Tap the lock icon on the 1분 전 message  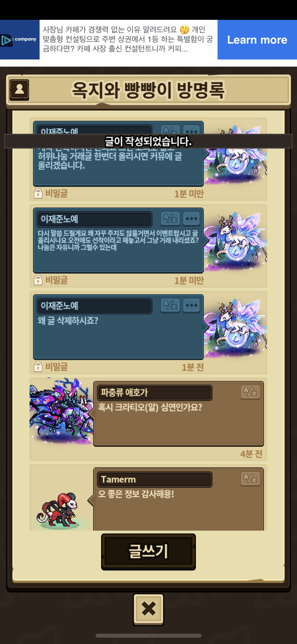(x=38, y=367)
